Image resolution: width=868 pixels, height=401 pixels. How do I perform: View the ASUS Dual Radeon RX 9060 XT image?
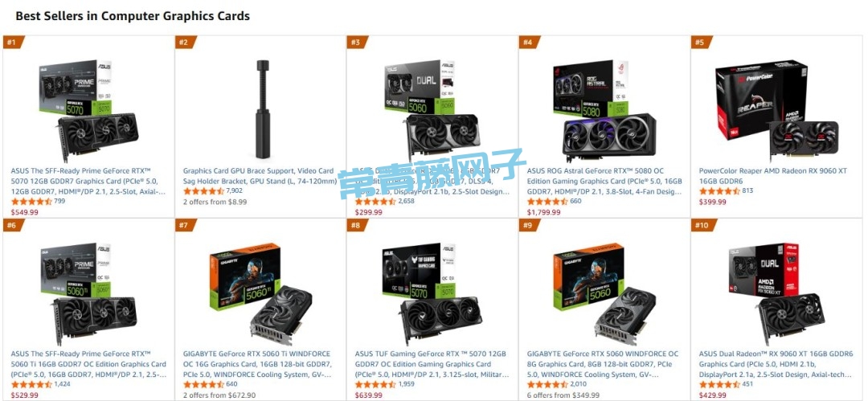coord(777,293)
